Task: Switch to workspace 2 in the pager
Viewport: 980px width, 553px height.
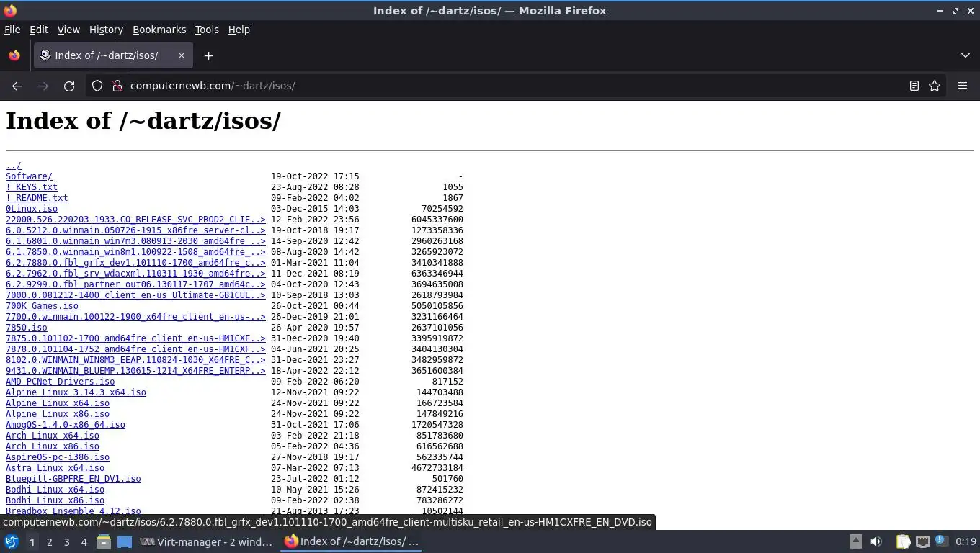Action: pos(49,541)
